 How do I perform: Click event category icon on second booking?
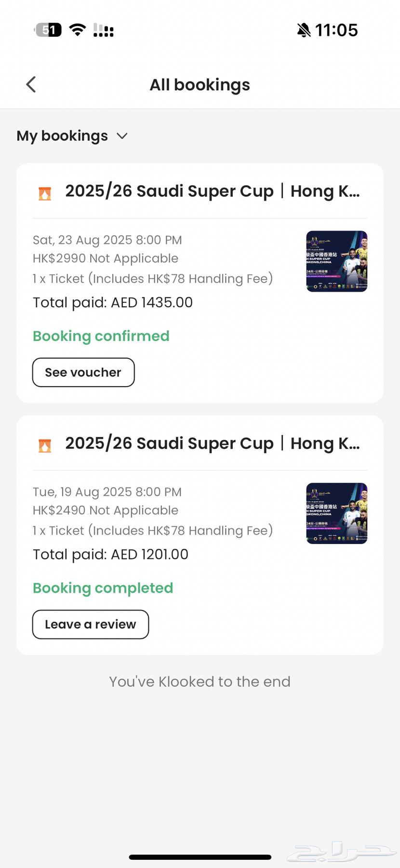(45, 446)
